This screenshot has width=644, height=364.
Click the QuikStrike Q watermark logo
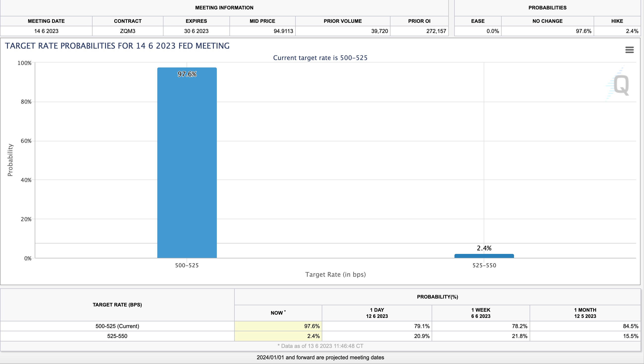(x=621, y=85)
